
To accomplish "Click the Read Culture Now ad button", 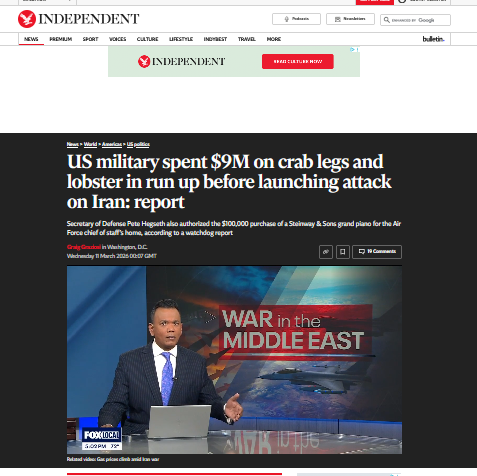I will pyautogui.click(x=298, y=61).
